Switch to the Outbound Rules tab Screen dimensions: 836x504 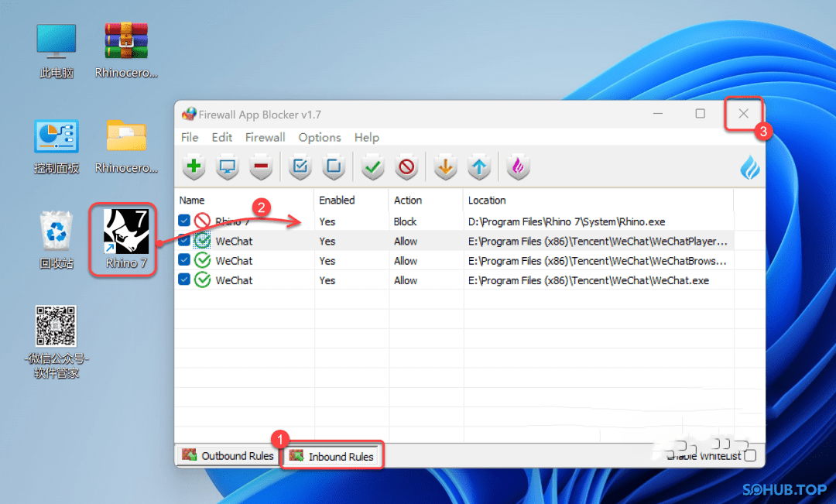click(x=228, y=456)
